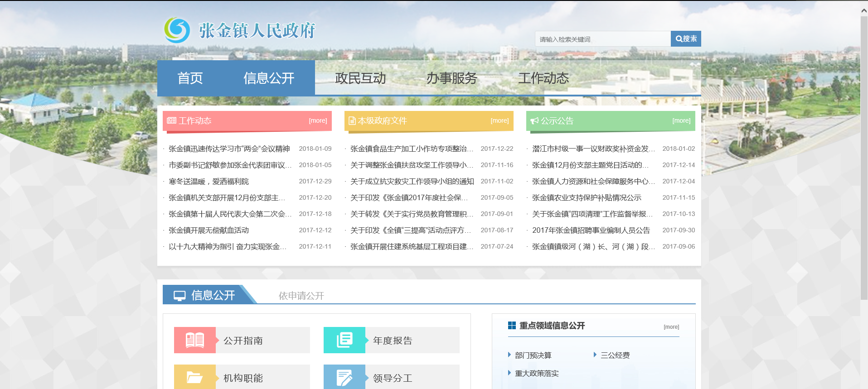Screen dimensions: 868x389
Task: Click the Zhangjin Town government logo icon
Action: click(x=177, y=30)
